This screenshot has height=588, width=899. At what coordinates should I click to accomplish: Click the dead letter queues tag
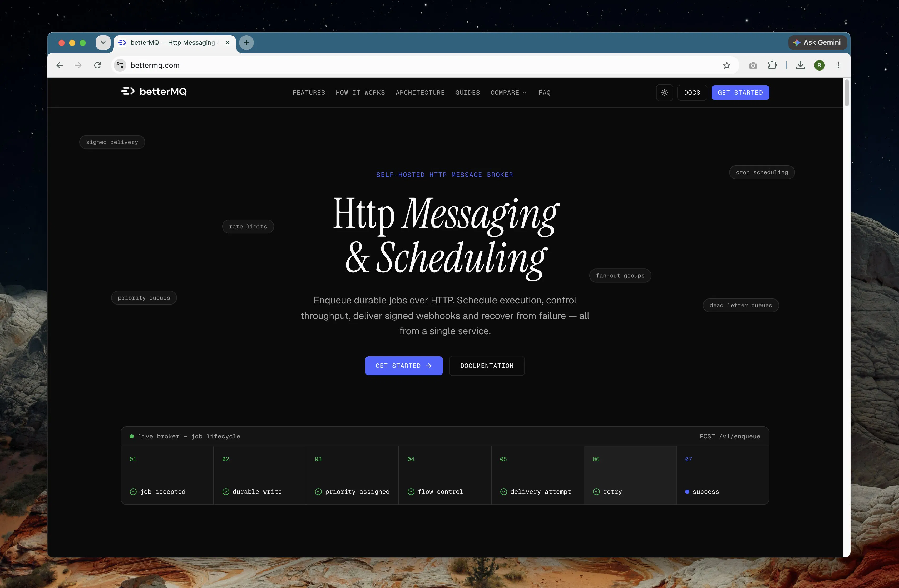[x=741, y=306]
